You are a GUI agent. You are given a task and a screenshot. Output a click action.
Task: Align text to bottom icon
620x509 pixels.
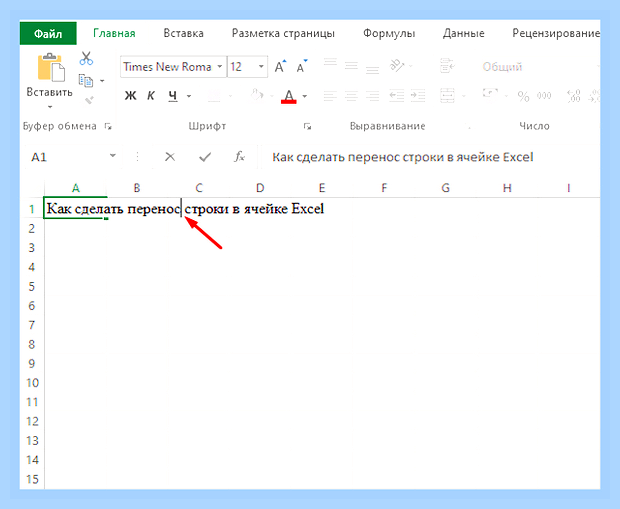pyautogui.click(x=372, y=69)
